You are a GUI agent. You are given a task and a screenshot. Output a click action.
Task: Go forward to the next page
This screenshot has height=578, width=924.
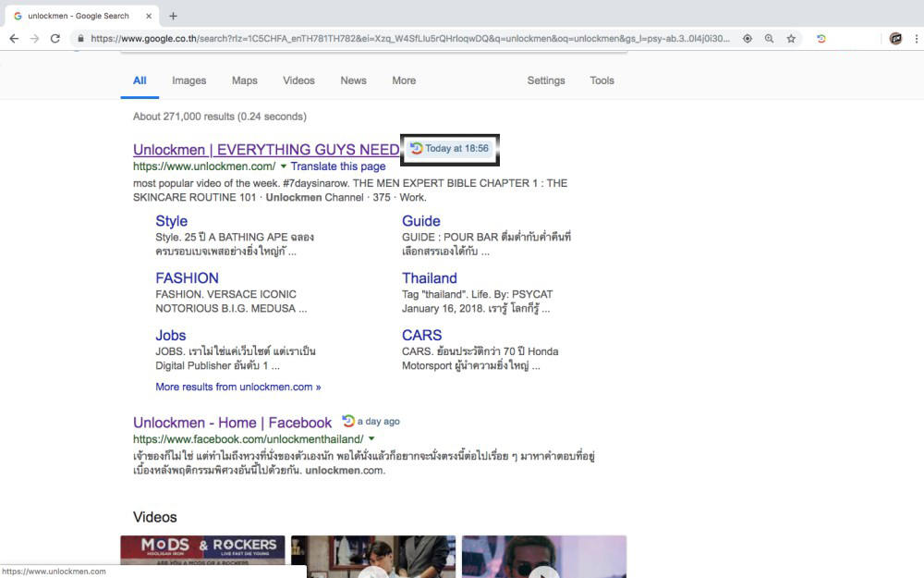click(x=35, y=39)
